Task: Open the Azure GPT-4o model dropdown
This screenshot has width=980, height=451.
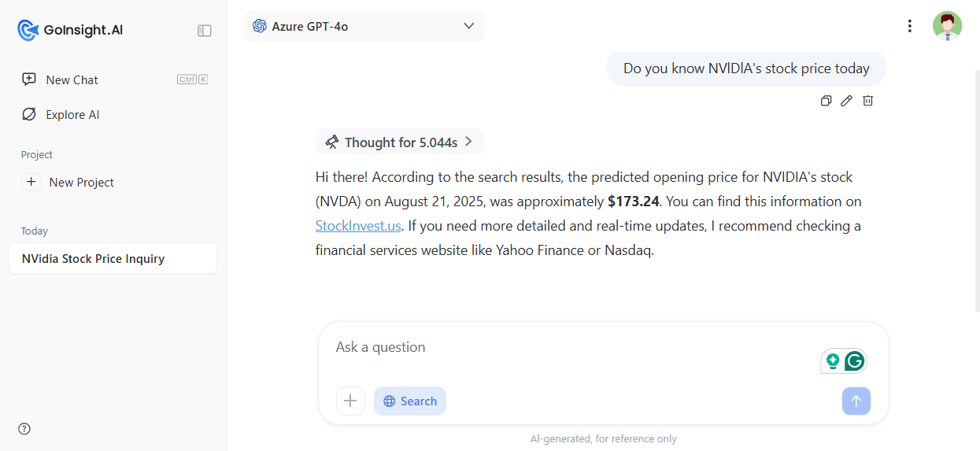Action: point(364,26)
